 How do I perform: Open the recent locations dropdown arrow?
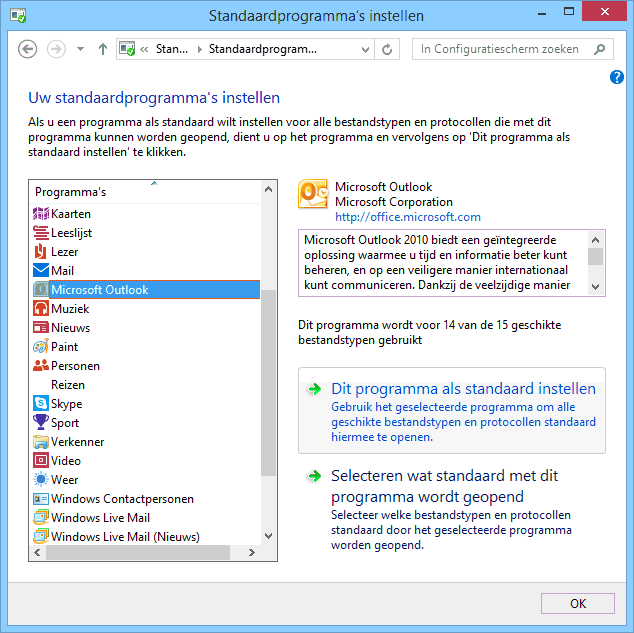(80, 49)
